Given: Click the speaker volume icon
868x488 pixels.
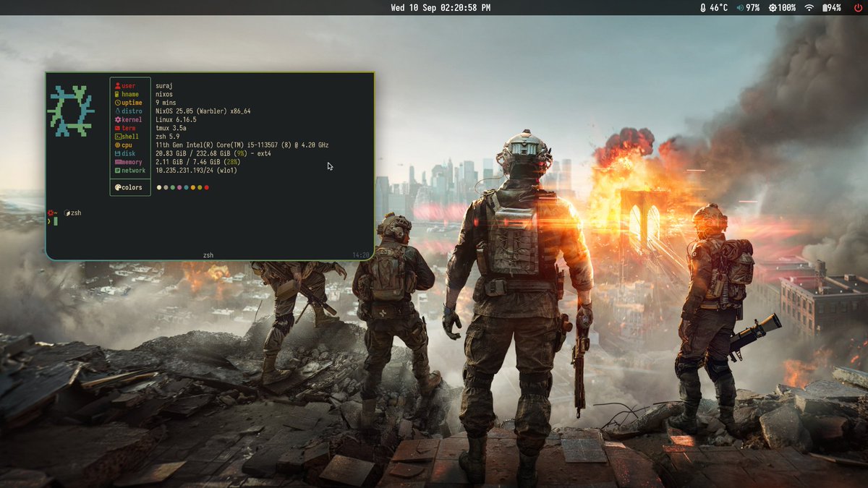Looking at the screenshot, I should 741,7.
